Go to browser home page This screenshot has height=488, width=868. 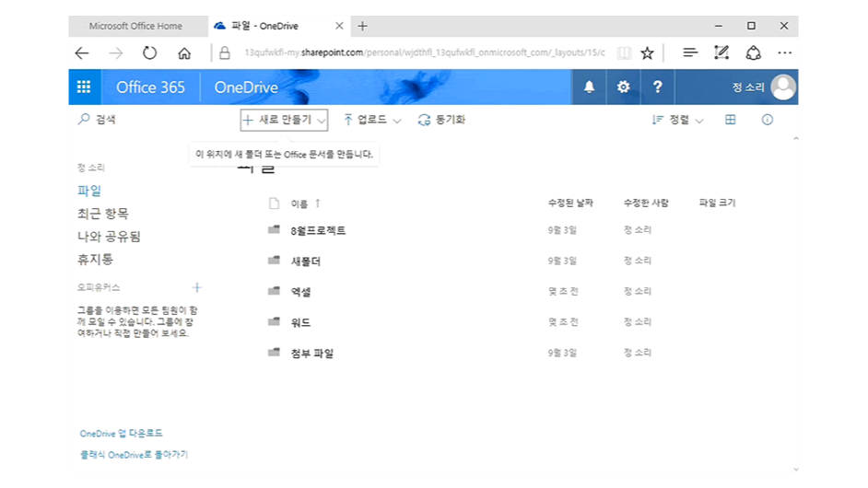pyautogui.click(x=184, y=53)
